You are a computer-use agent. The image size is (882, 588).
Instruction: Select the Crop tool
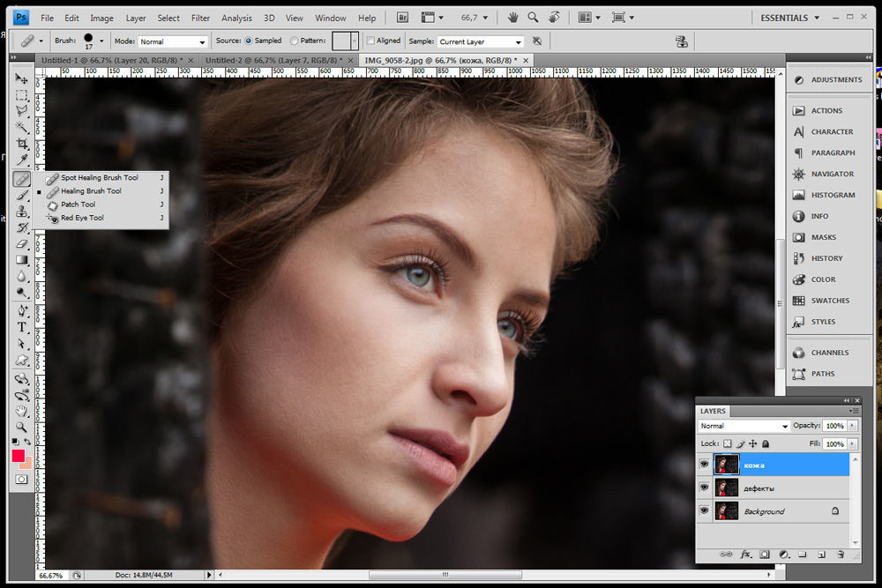(x=22, y=144)
